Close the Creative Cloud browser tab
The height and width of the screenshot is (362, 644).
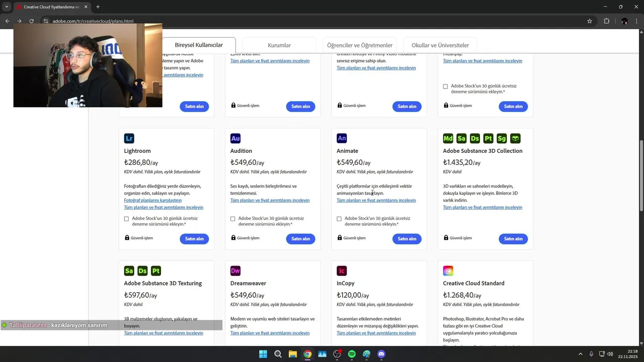[86, 7]
